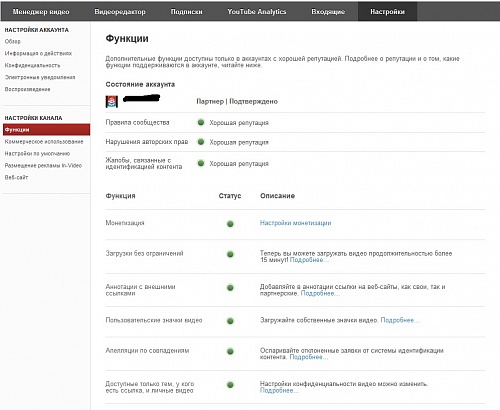Viewport: 500px width, 410px height.
Task: Open Подробнее link for content ID appeals
Action: pos(309,357)
